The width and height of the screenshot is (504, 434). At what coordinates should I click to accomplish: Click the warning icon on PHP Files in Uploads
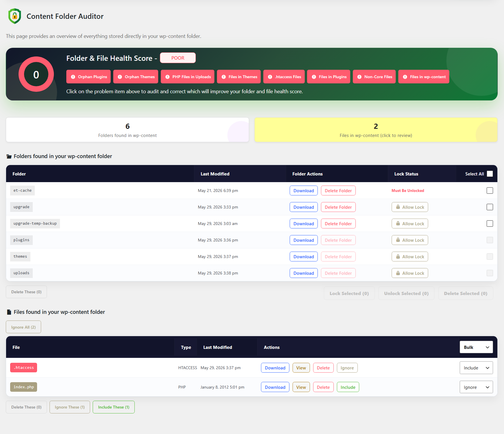[167, 77]
